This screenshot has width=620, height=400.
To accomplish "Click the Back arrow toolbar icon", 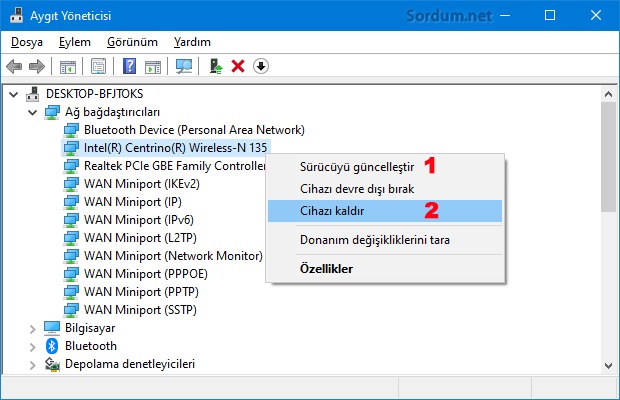I will pos(14,67).
